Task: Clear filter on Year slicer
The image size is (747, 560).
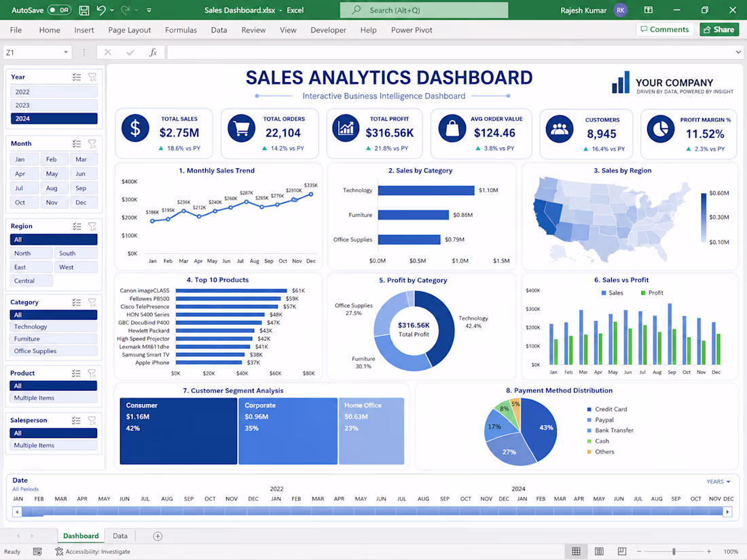Action: (92, 77)
